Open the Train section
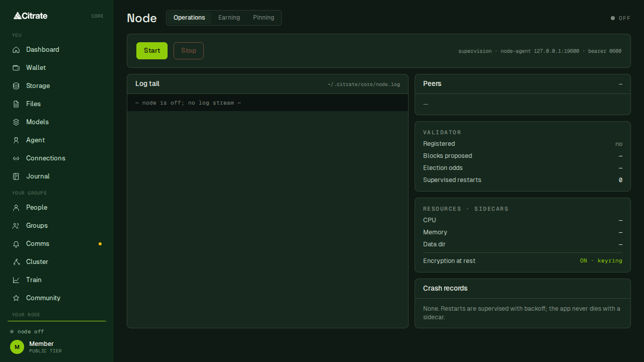The image size is (644, 362). click(57, 280)
